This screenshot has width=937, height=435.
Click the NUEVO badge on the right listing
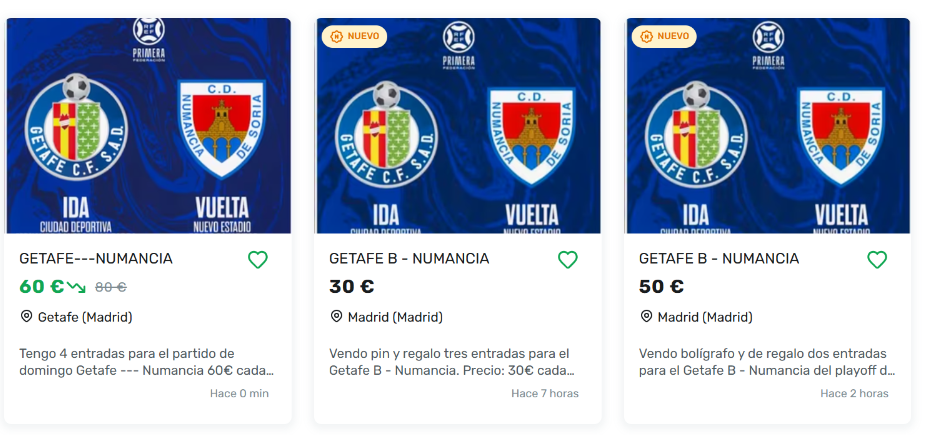pos(665,36)
